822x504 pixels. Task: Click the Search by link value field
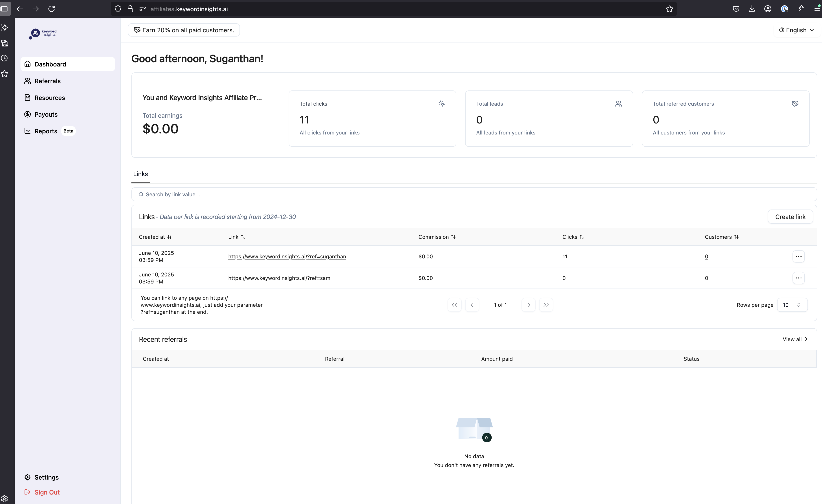coord(474,195)
